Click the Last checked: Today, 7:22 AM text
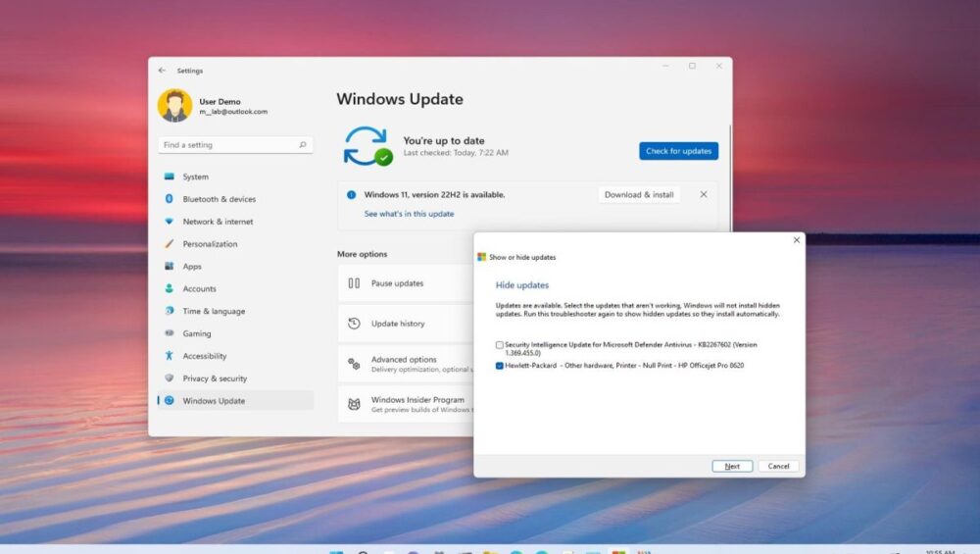Viewport: 980px width, 554px height. click(x=456, y=153)
